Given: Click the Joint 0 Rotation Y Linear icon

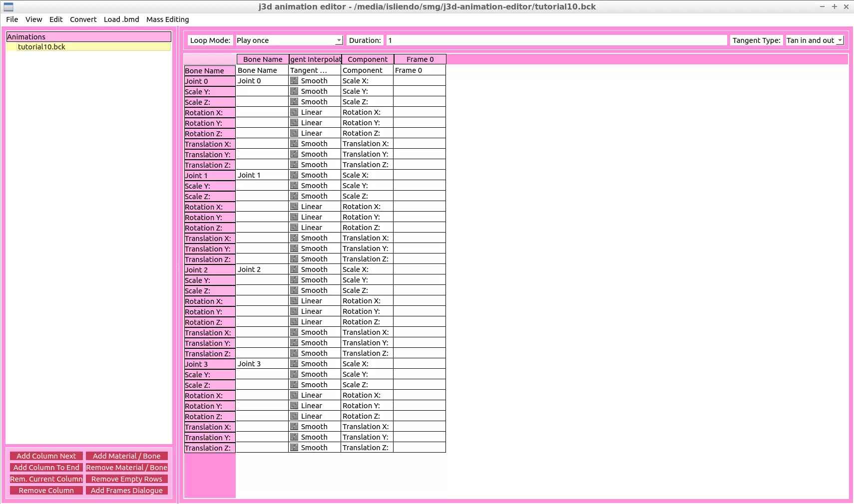Looking at the screenshot, I should (294, 123).
